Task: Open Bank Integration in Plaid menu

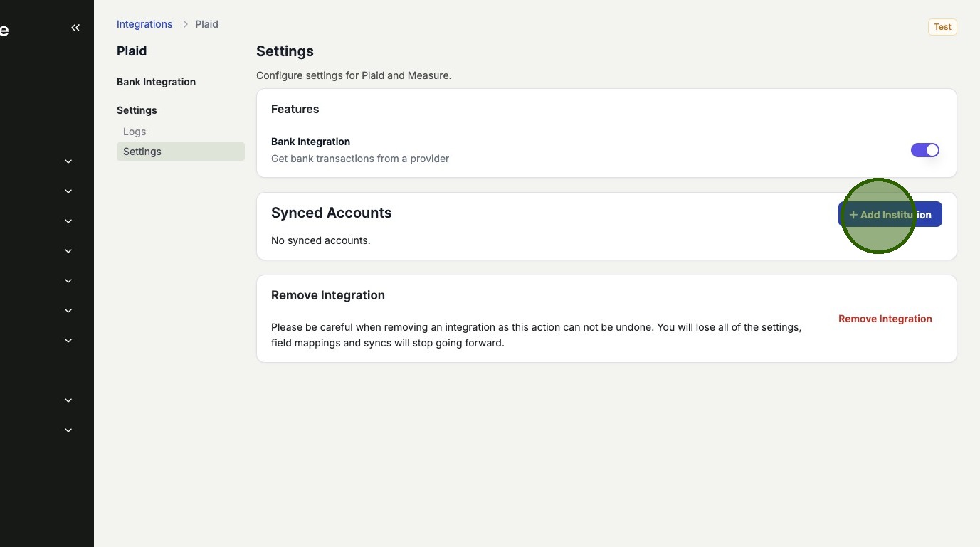Action: 156,82
